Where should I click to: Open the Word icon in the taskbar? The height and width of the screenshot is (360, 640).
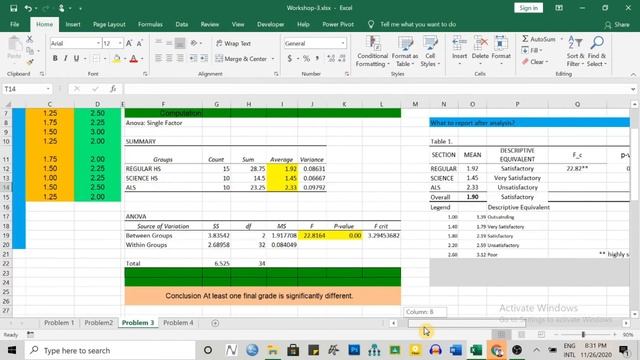(x=456, y=350)
